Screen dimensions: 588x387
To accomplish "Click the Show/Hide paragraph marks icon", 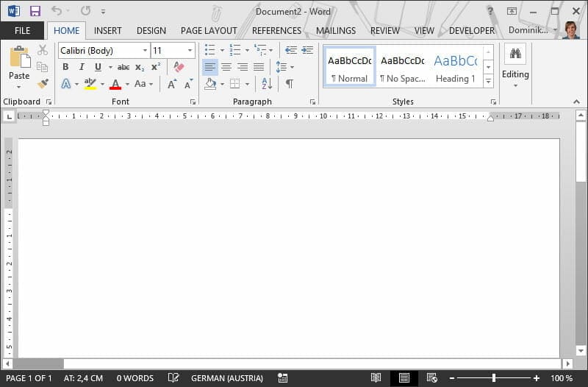I will click(290, 84).
